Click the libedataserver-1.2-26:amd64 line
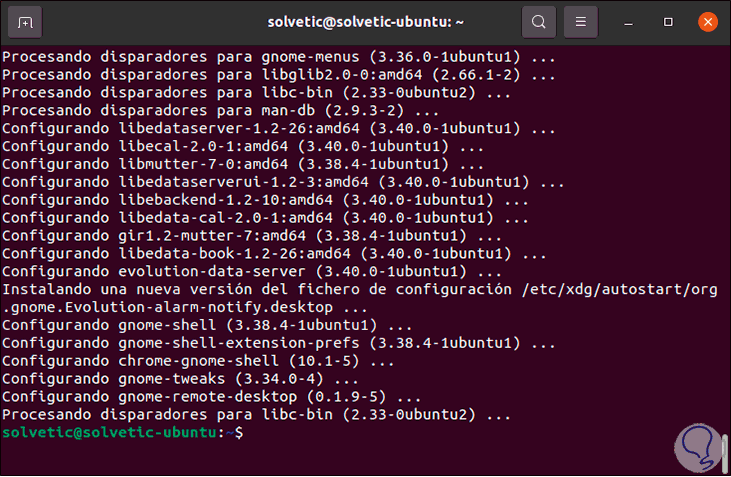The width and height of the screenshot is (731, 477). click(279, 128)
